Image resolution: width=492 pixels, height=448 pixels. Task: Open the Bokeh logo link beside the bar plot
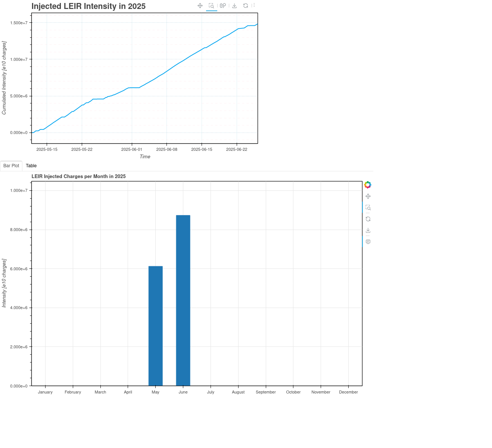pos(368,185)
